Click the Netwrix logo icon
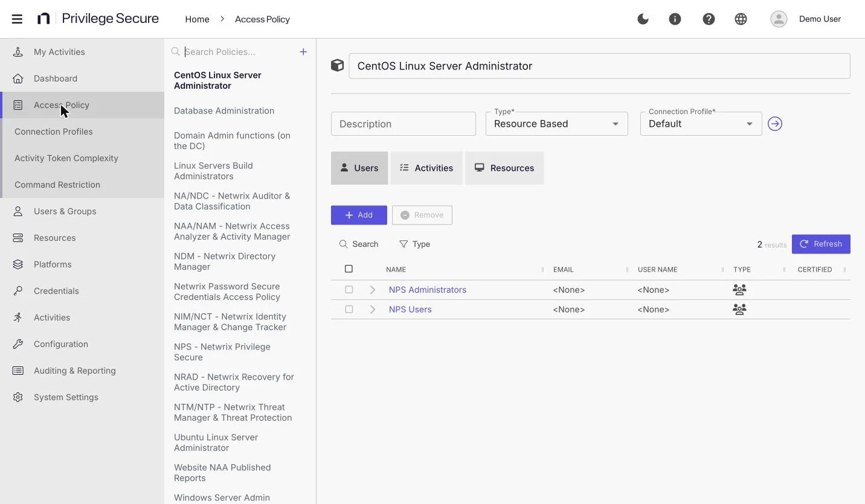 point(43,19)
